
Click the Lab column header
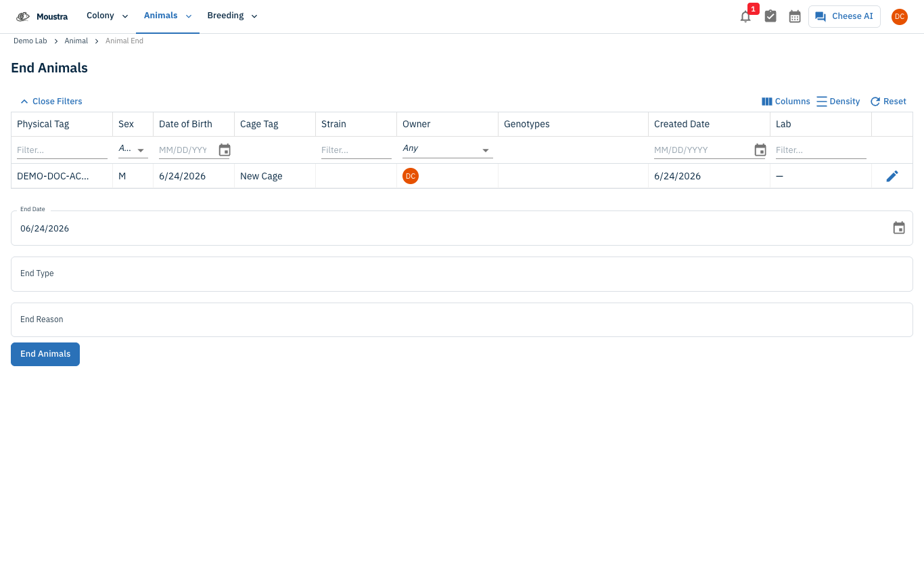(821, 125)
